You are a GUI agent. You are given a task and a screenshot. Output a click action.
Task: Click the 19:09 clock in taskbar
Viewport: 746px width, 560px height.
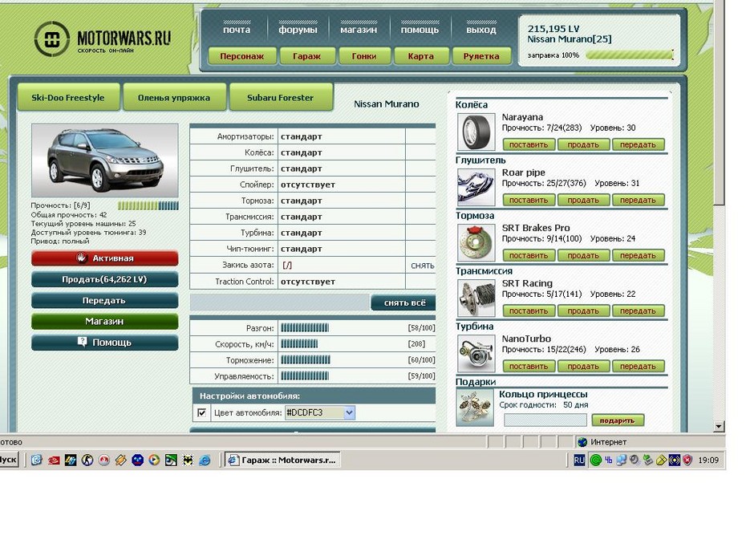[x=708, y=460]
